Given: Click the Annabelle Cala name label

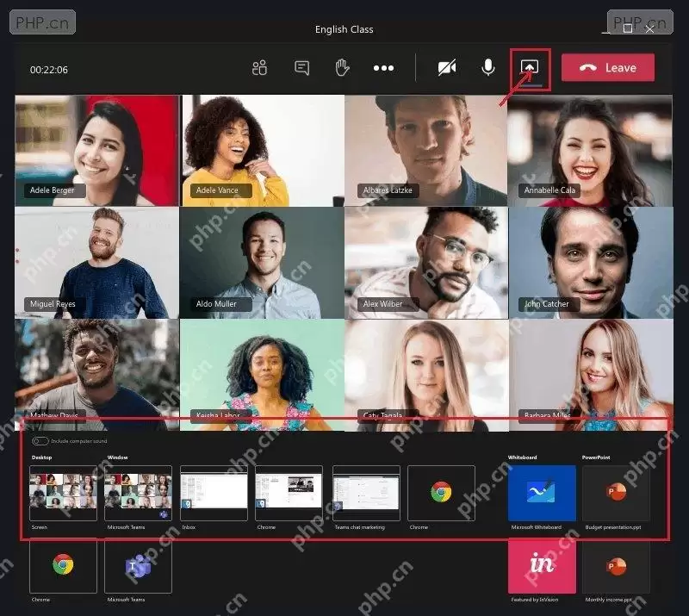Looking at the screenshot, I should (x=549, y=190).
